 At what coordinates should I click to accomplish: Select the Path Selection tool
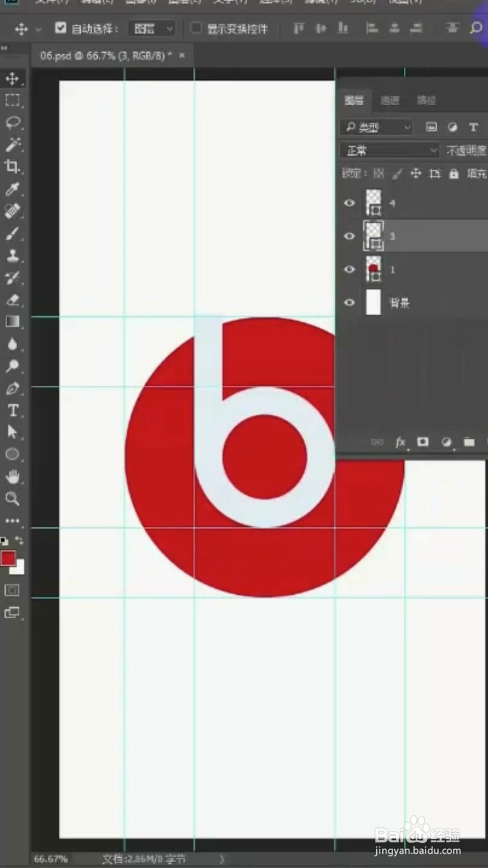(x=12, y=432)
